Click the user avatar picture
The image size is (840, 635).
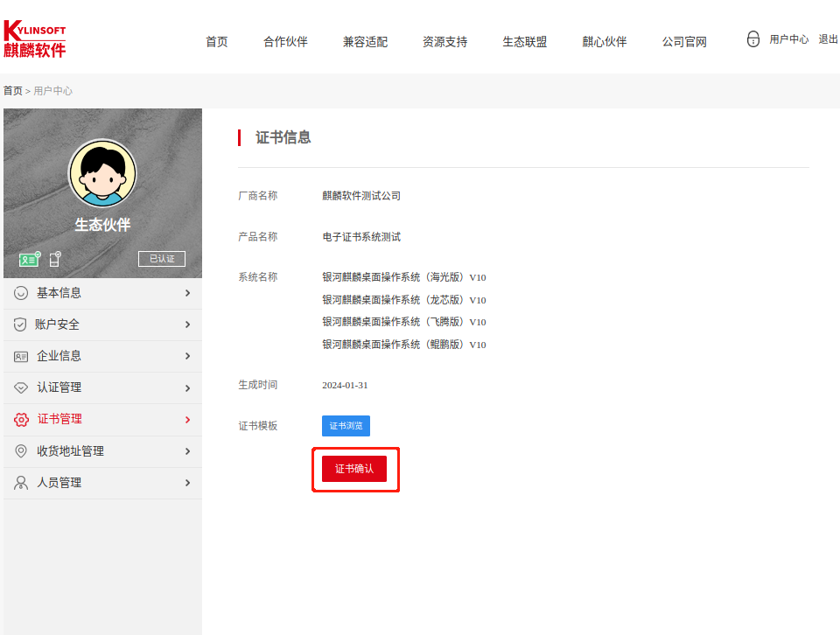click(102, 173)
